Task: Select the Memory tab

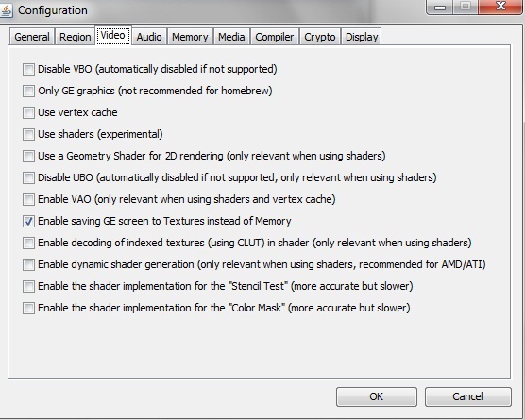Action: [190, 37]
